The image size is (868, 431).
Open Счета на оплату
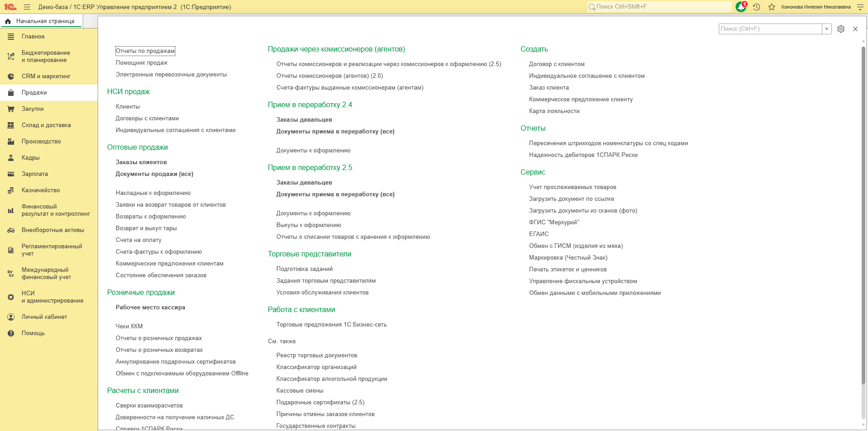[x=138, y=240]
